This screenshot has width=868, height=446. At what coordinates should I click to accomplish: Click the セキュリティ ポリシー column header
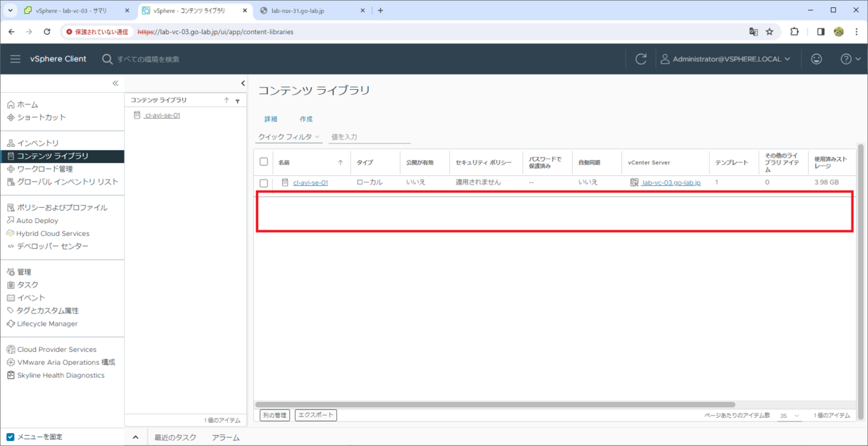pyautogui.click(x=485, y=162)
